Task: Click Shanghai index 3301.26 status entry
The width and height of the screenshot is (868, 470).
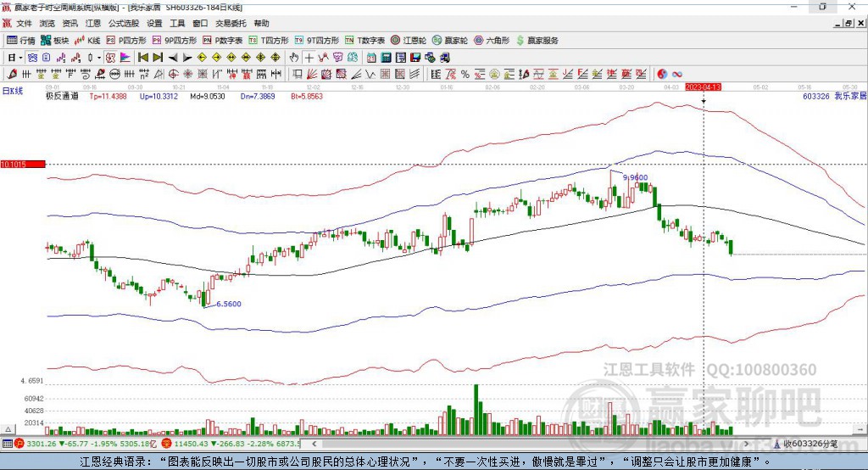Action: 87,444
